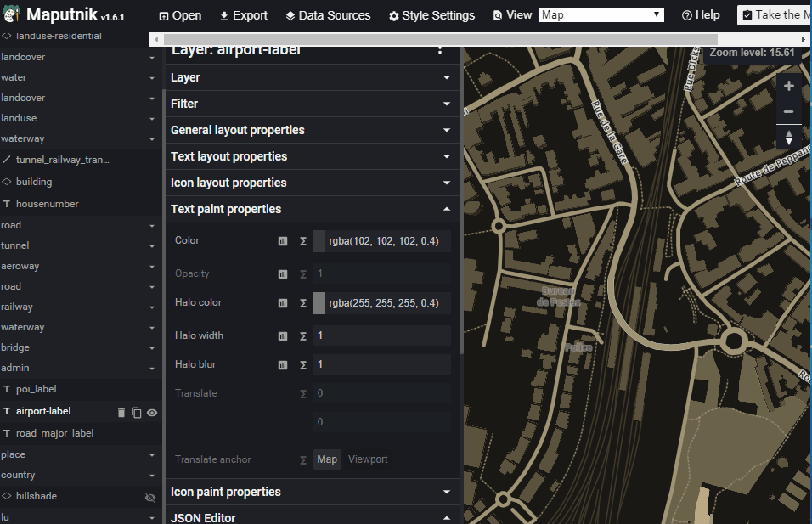The width and height of the screenshot is (812, 524).
Task: Zoom in on the map
Action: point(788,86)
